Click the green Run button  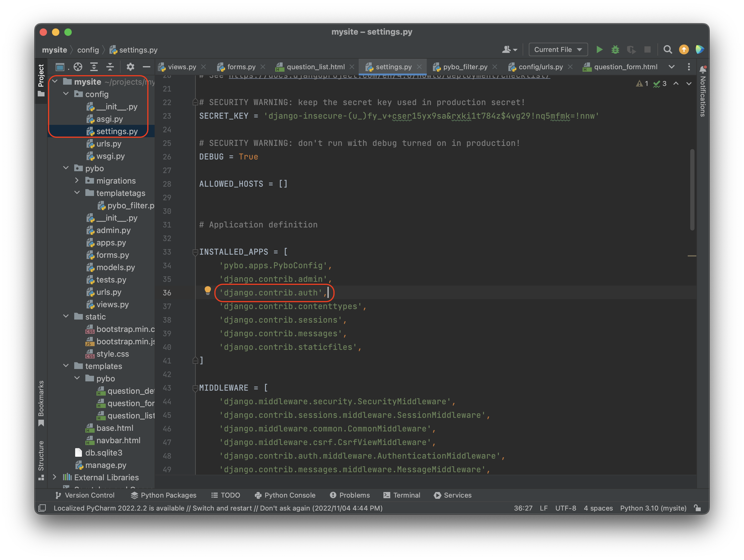tap(599, 50)
